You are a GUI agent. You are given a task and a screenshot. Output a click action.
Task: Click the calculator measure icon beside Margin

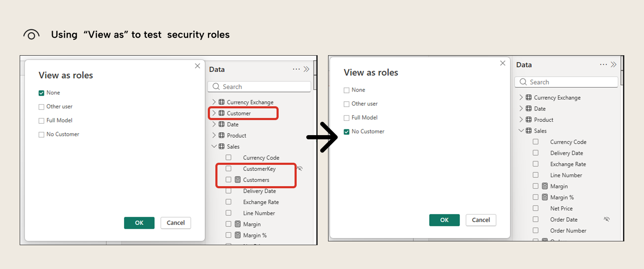coord(238,224)
